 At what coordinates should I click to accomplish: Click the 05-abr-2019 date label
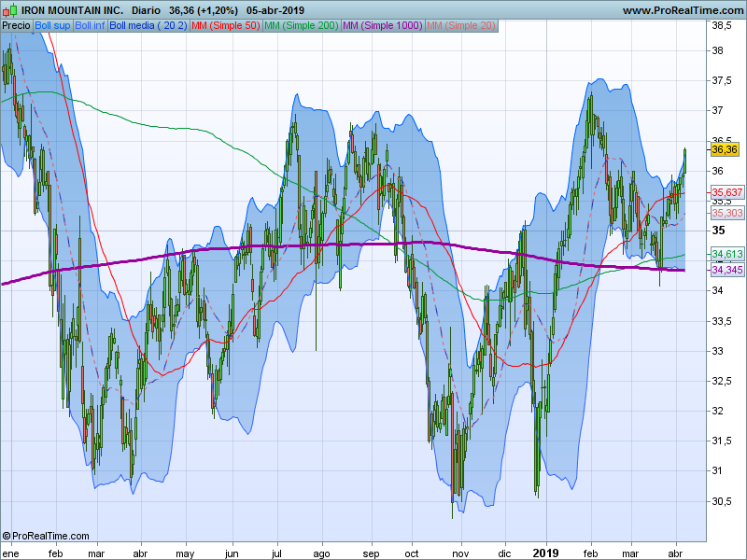coord(275,10)
